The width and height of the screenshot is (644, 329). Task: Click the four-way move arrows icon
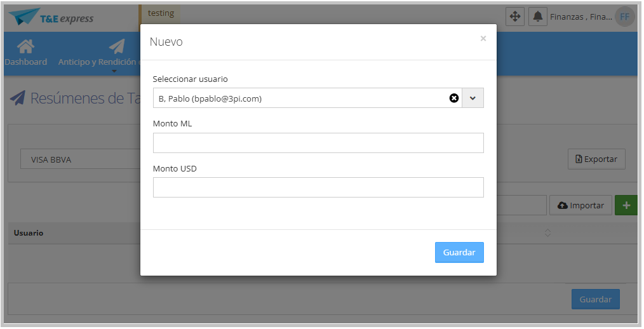(514, 17)
